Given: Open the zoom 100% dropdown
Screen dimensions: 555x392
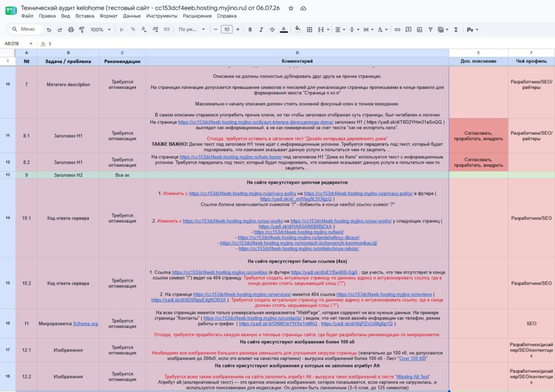Looking at the screenshot, I should (x=100, y=30).
